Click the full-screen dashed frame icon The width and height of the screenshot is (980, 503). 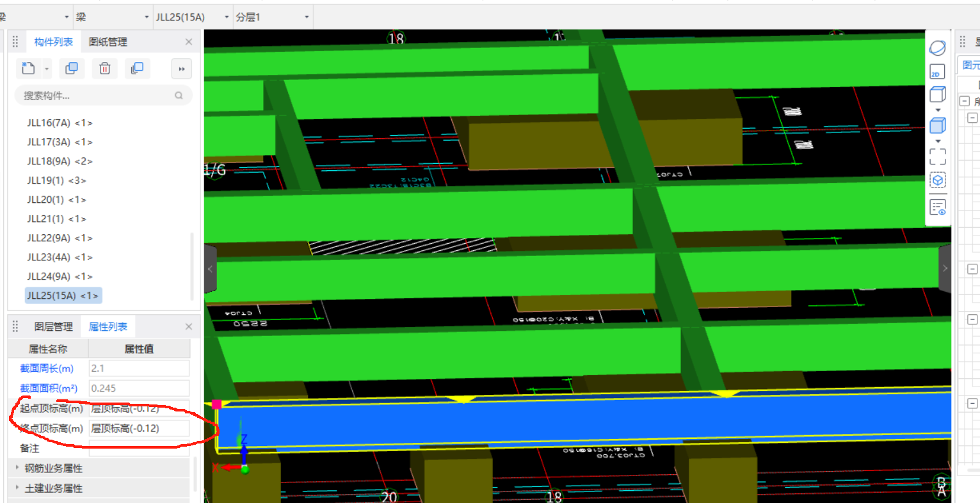[938, 157]
